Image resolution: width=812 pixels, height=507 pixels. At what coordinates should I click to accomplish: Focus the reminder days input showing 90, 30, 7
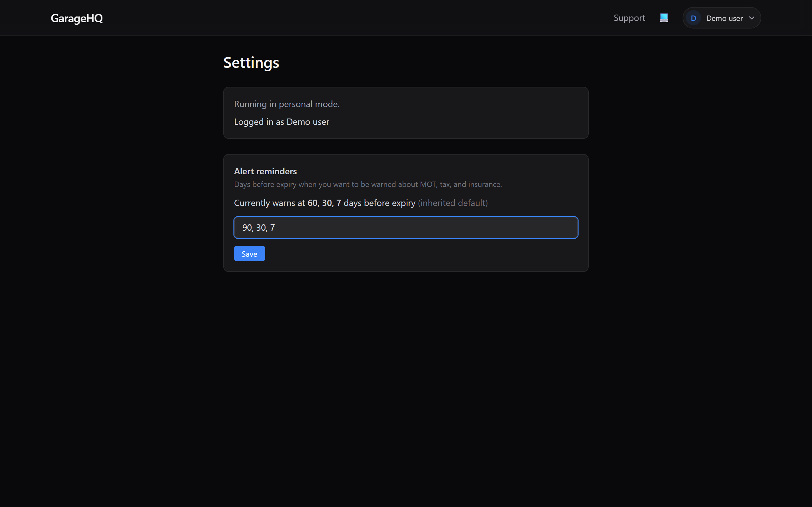coord(405,227)
